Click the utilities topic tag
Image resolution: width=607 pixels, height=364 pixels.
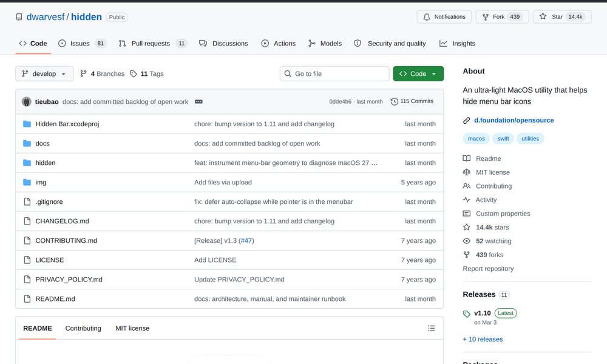click(x=531, y=138)
